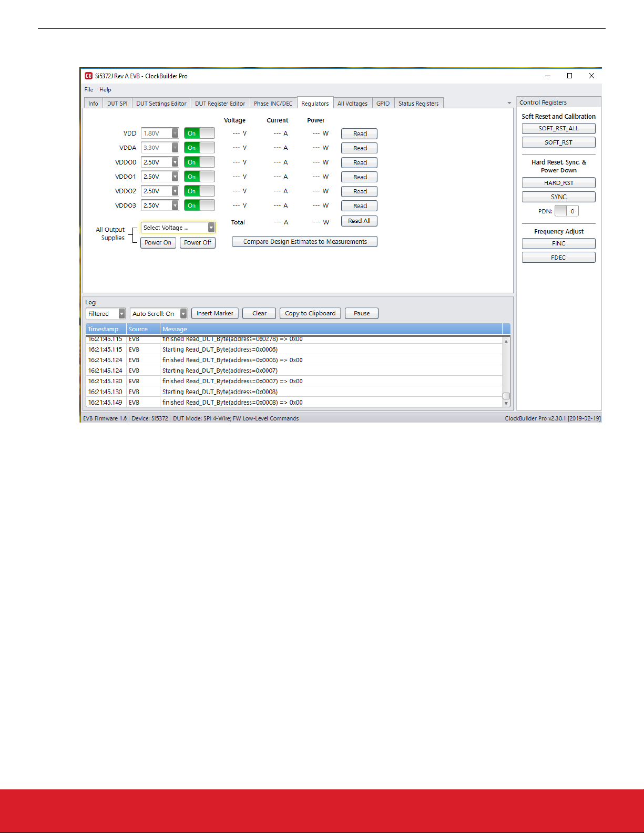Copy log to clipboard
This screenshot has width=644, height=833.
(310, 313)
